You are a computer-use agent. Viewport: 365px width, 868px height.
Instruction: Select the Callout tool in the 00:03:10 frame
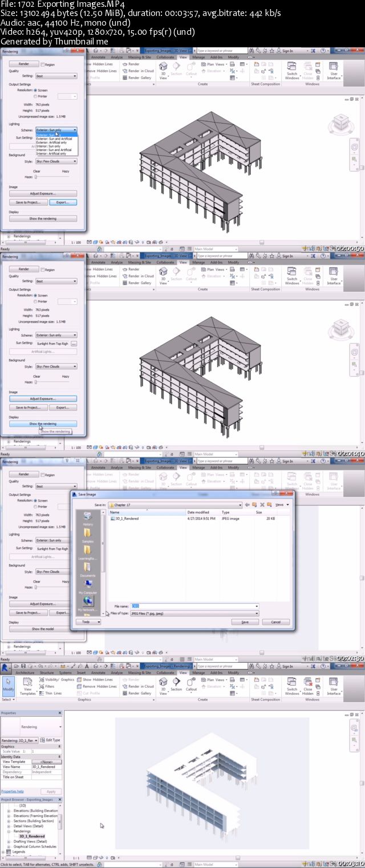191,684
